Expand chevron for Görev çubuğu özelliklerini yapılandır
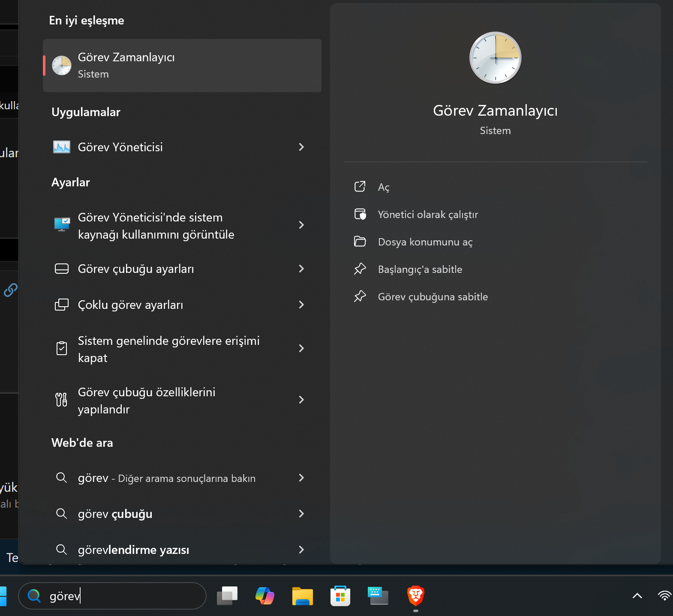Image resolution: width=673 pixels, height=616 pixels. pyautogui.click(x=301, y=400)
